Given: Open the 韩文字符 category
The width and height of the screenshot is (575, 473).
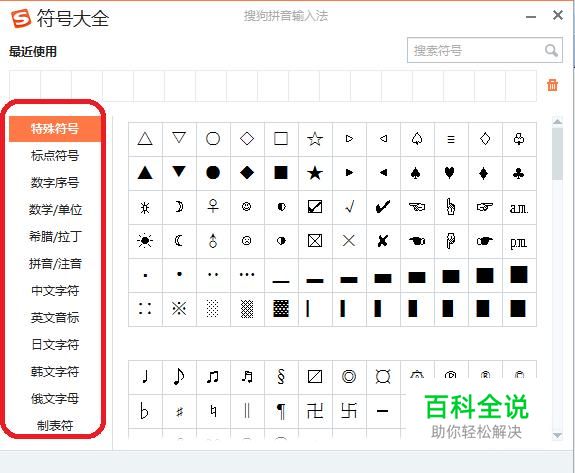Looking at the screenshot, I should coord(55,371).
